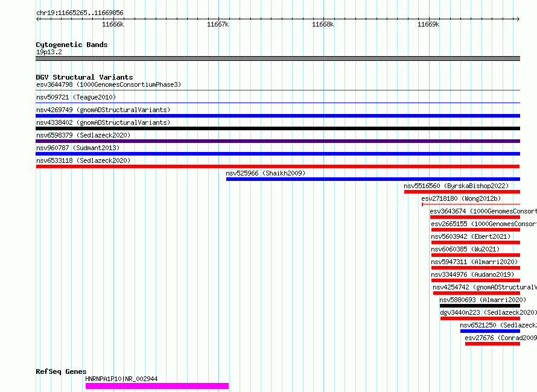Click the 11667k ruler label
The height and width of the screenshot is (392, 537).
pyautogui.click(x=218, y=24)
